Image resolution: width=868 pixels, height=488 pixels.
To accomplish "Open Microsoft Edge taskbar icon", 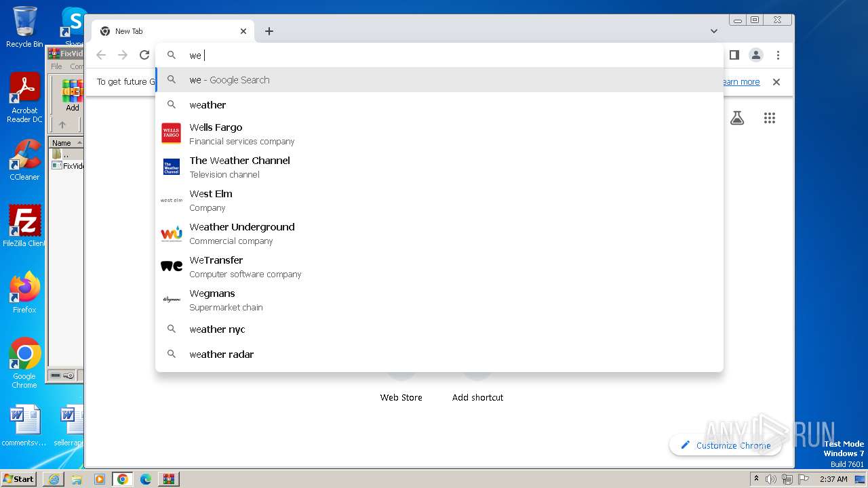I will [146, 479].
